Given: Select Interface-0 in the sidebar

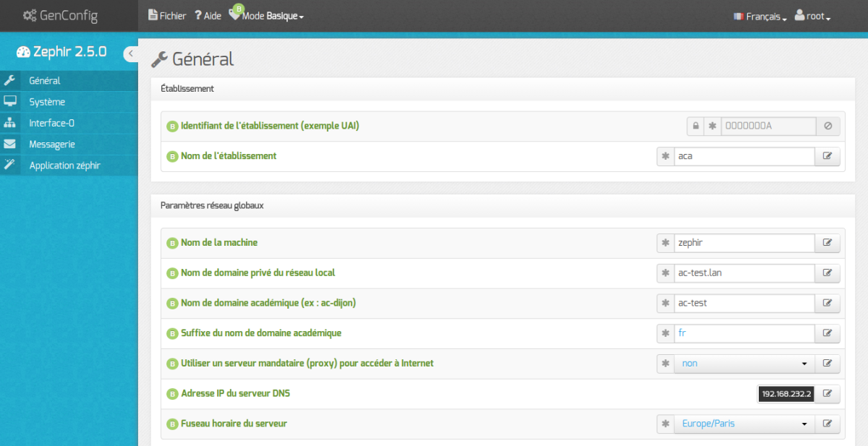Looking at the screenshot, I should (x=69, y=123).
